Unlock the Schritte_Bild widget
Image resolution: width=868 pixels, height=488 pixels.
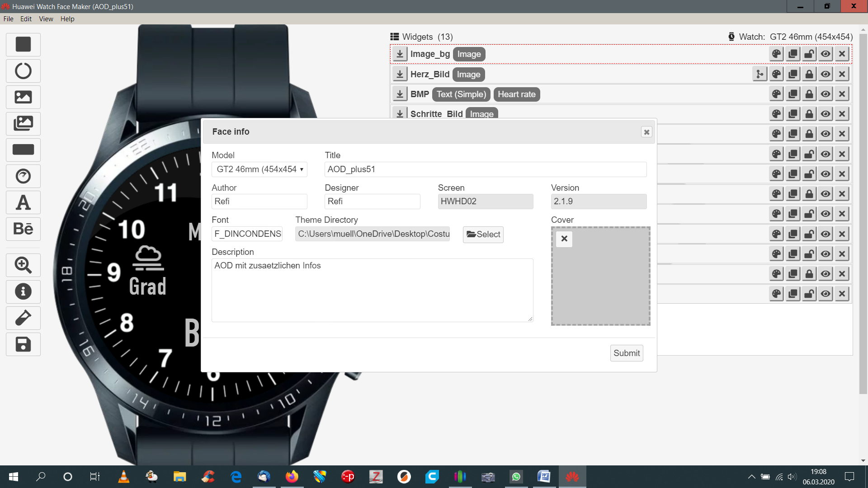[x=809, y=114]
